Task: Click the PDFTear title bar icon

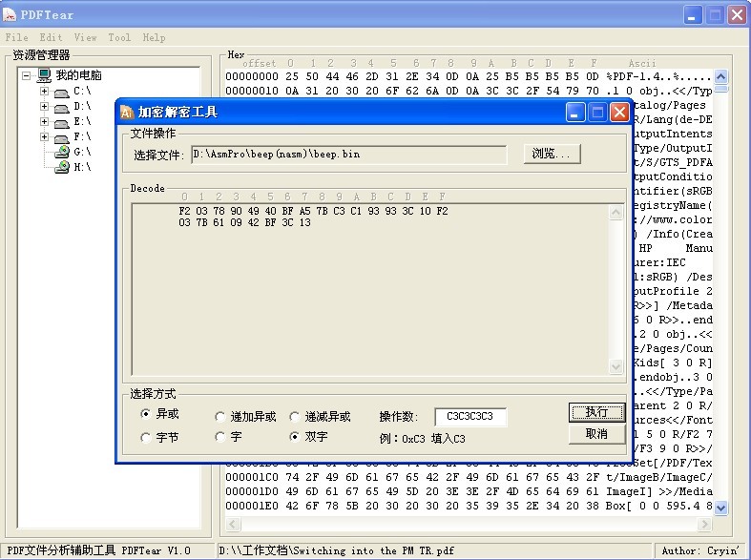Action: tap(11, 14)
